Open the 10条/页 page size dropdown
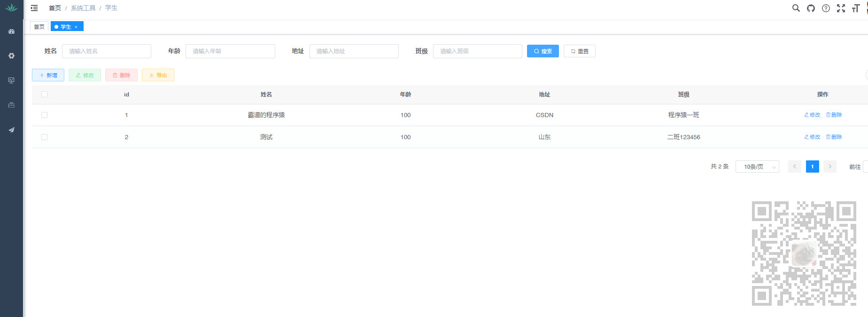The image size is (868, 317). (757, 166)
